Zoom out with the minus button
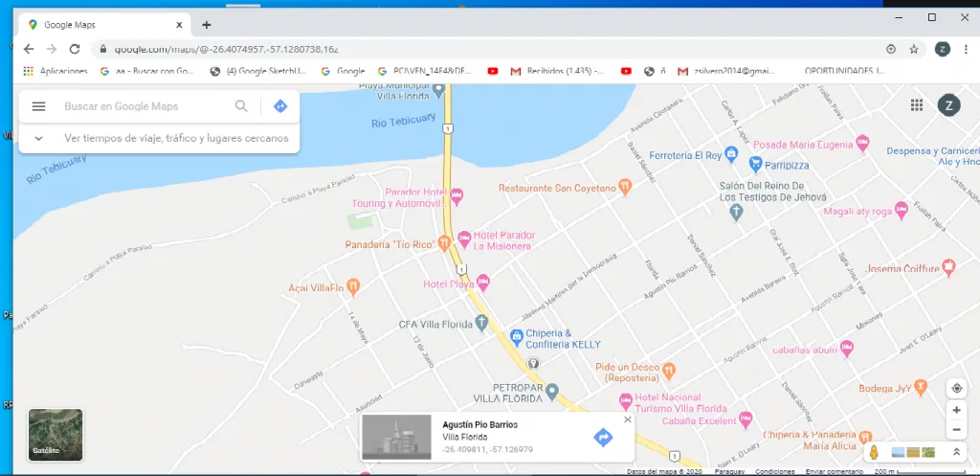This screenshot has width=980, height=476. (x=956, y=430)
